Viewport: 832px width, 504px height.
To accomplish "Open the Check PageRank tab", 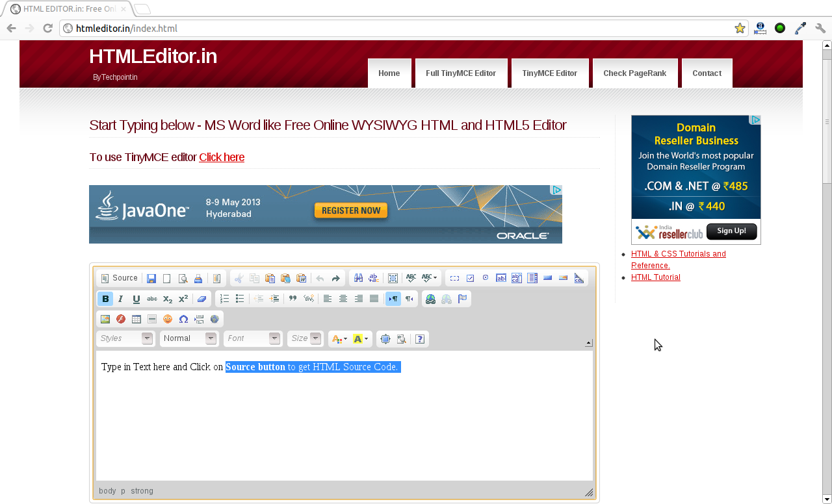I will click(634, 73).
